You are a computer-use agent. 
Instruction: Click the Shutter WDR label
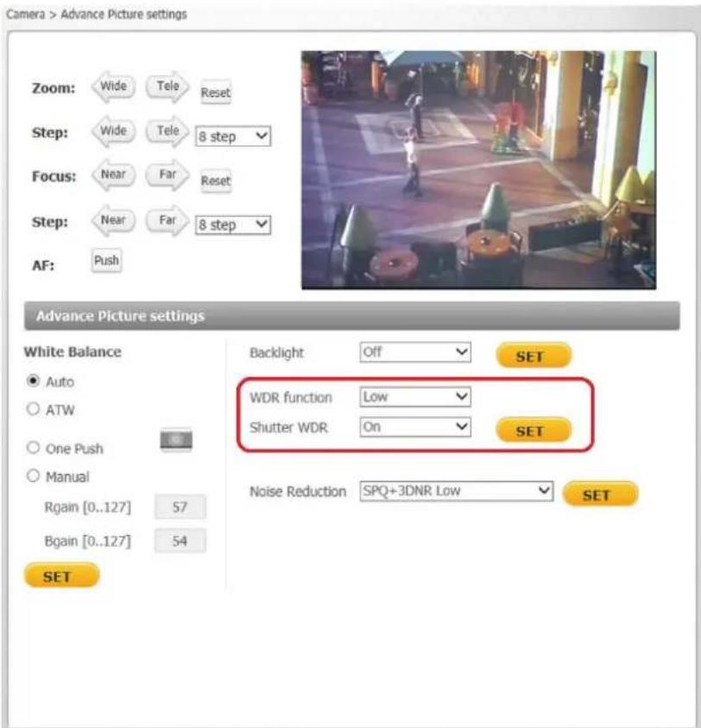(x=288, y=427)
